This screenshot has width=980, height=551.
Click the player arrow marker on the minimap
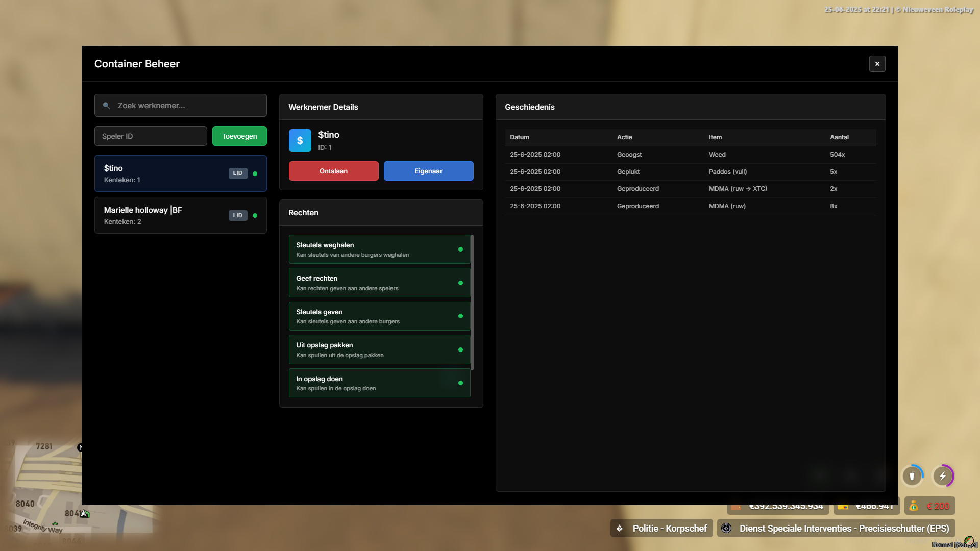coord(85,514)
